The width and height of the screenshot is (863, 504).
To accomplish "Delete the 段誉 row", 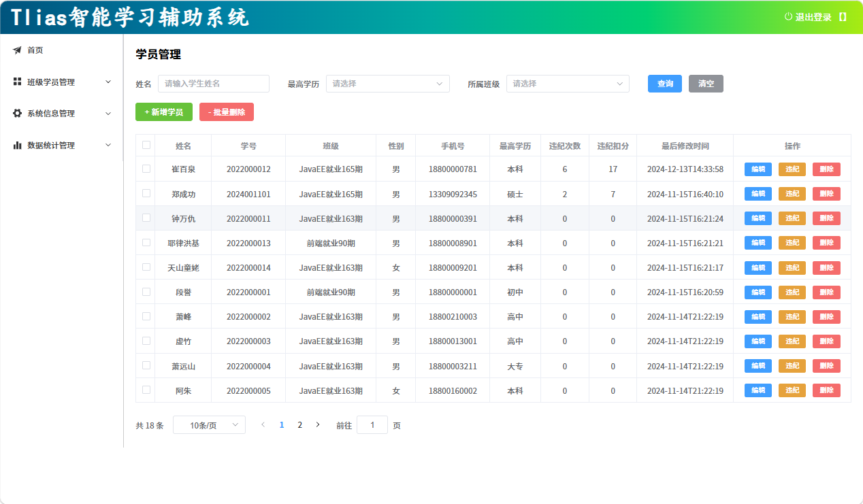I will (826, 292).
